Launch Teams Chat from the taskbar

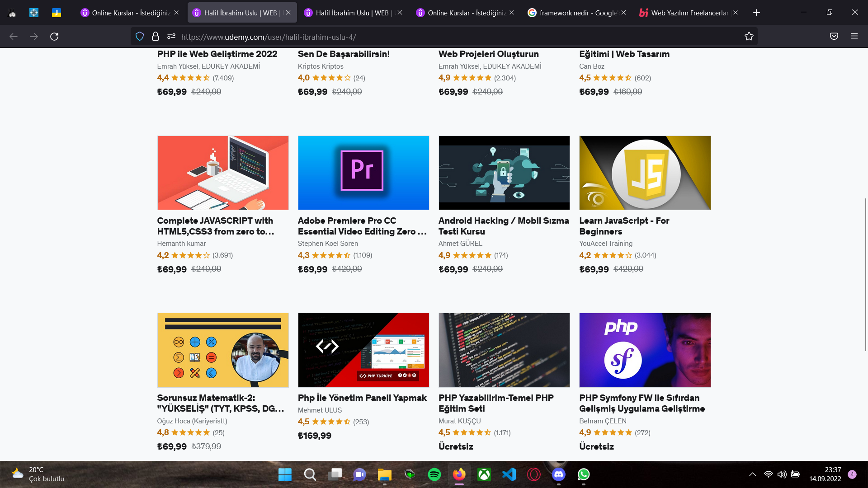pyautogui.click(x=360, y=474)
